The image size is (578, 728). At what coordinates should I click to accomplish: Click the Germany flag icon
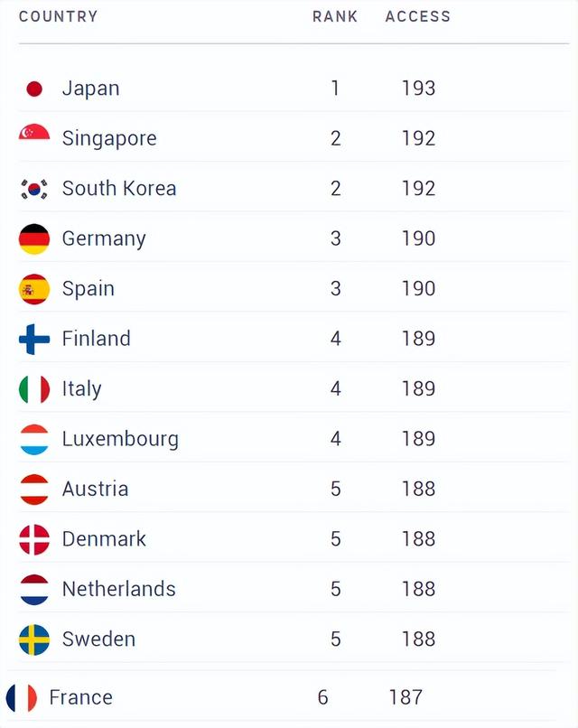point(34,239)
